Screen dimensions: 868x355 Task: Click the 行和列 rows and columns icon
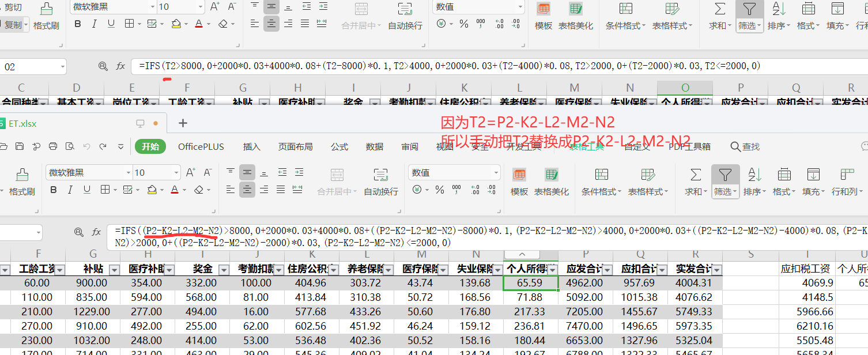tap(847, 174)
